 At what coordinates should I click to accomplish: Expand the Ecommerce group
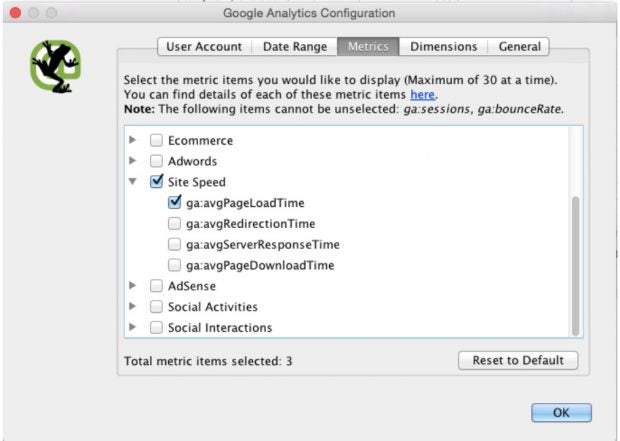133,140
